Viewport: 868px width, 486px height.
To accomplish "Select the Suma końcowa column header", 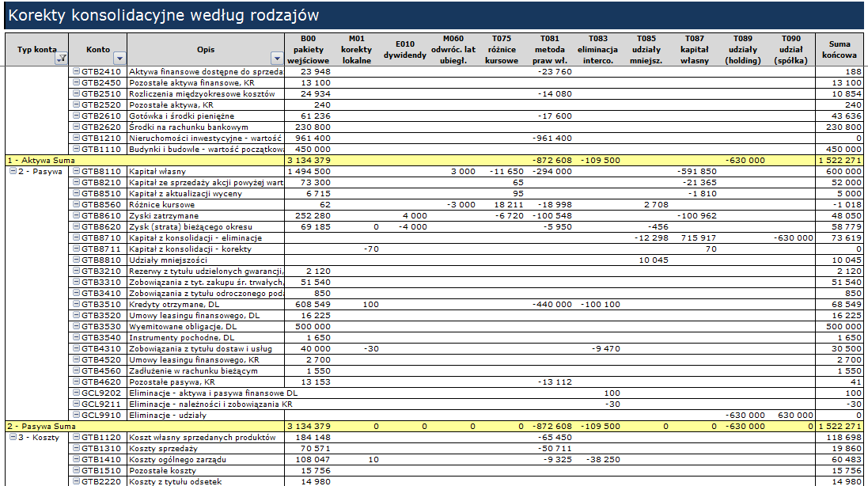I will click(x=840, y=49).
